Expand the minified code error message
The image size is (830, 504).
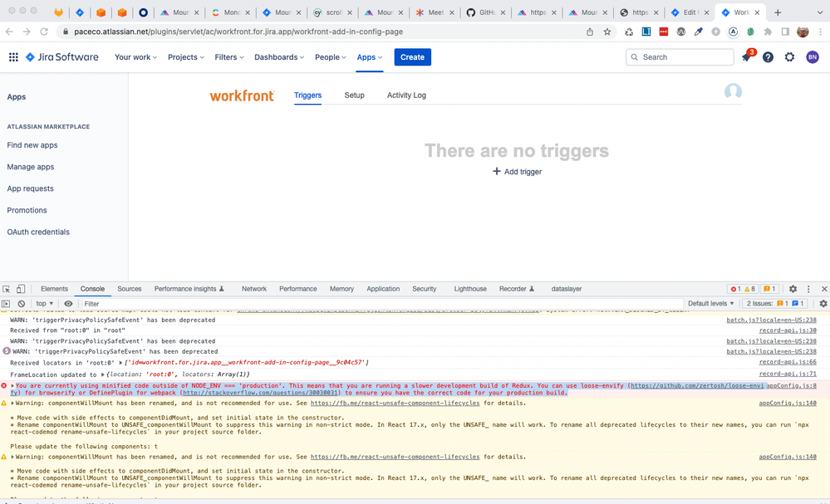click(12, 385)
